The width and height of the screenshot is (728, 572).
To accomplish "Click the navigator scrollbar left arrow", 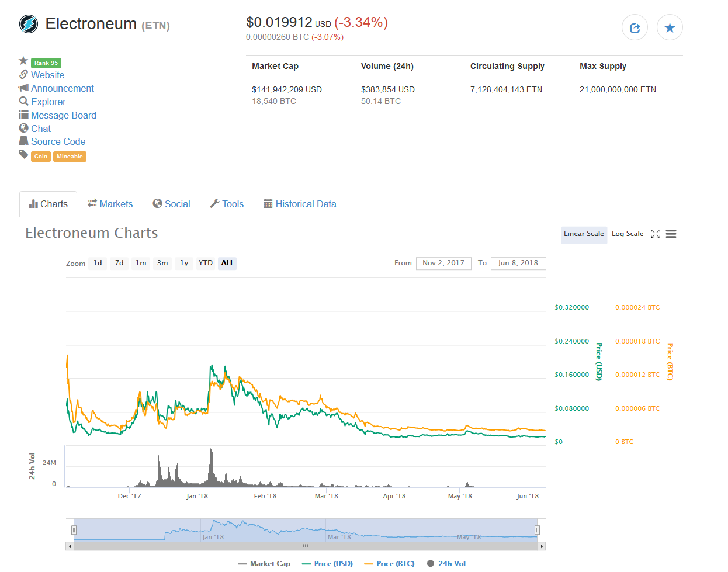I will click(70, 546).
